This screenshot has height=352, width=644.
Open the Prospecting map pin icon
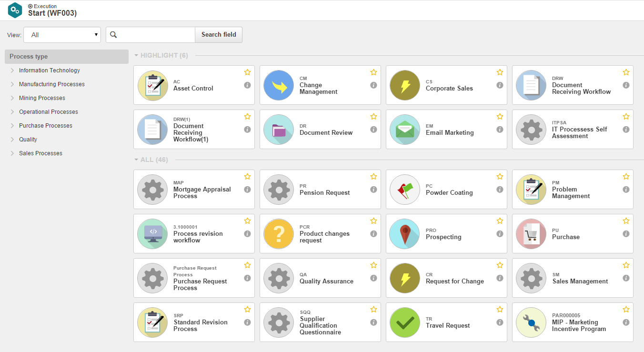(405, 234)
